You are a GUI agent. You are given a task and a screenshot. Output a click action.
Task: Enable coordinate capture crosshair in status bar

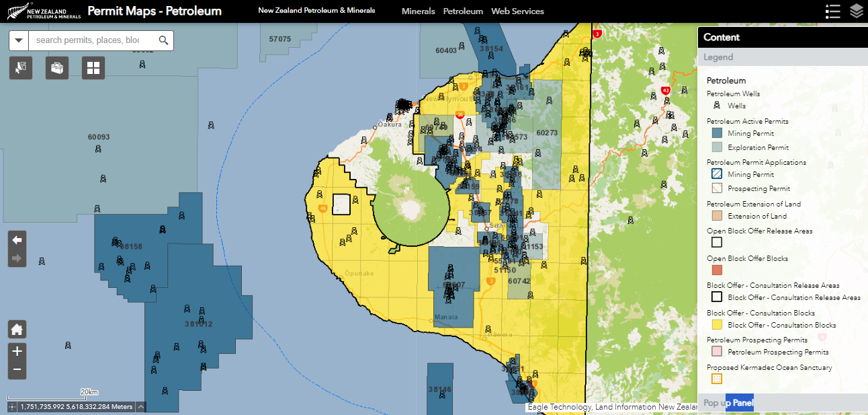(13, 407)
